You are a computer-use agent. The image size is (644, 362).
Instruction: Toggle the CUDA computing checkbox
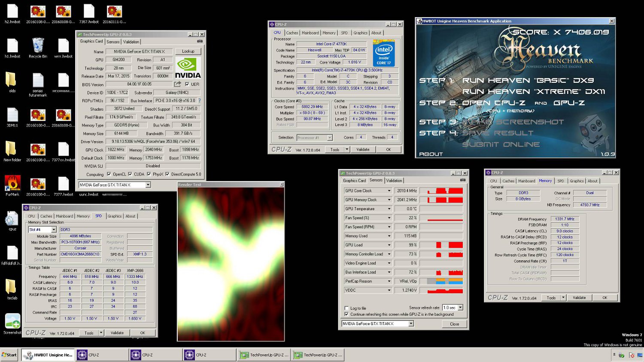(130, 174)
